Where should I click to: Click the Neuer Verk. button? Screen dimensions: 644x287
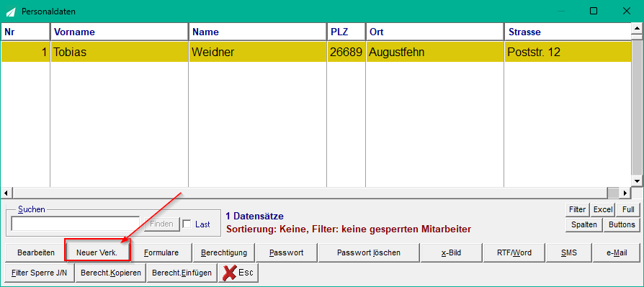click(97, 252)
